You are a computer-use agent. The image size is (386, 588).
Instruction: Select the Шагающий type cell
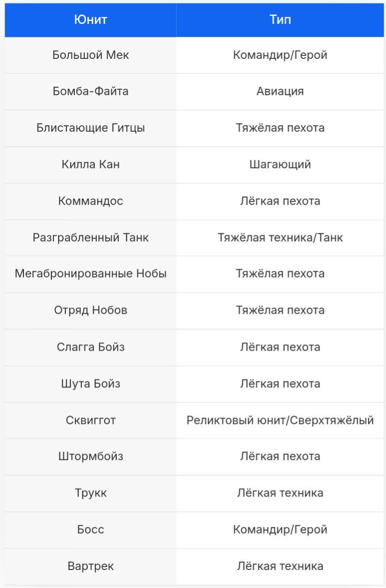(x=280, y=164)
